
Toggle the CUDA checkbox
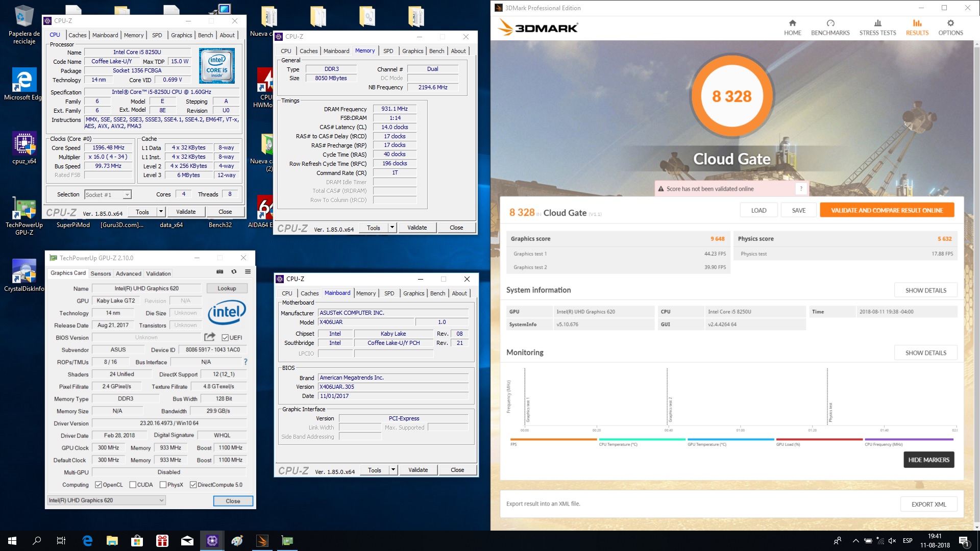[x=133, y=485]
